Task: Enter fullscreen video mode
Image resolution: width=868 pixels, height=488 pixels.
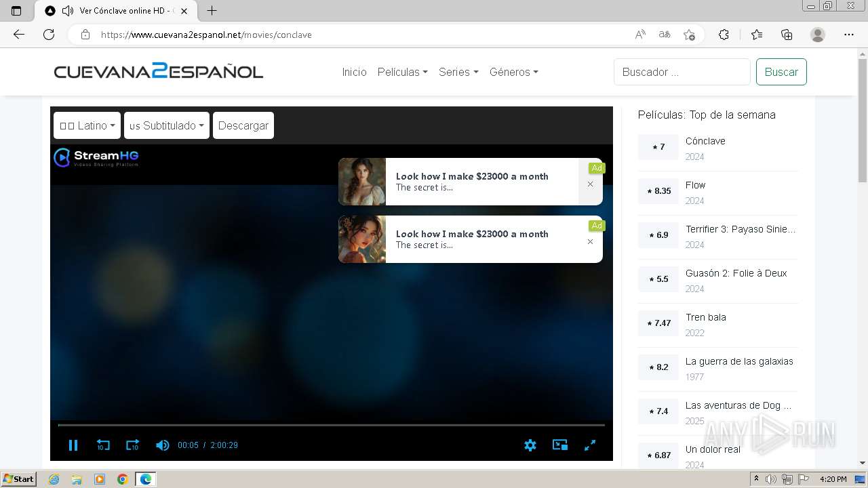Action: pos(590,445)
